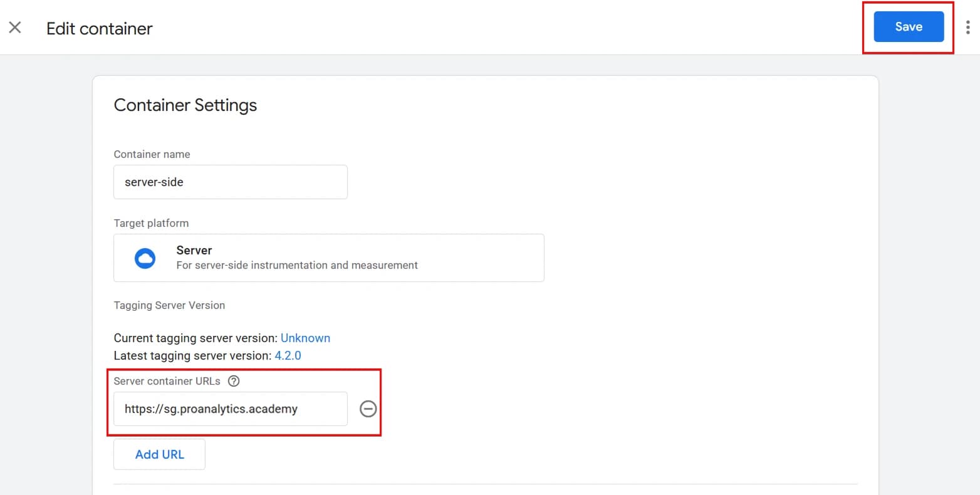Select the server-side container name field
This screenshot has width=980, height=495.
pyautogui.click(x=230, y=182)
